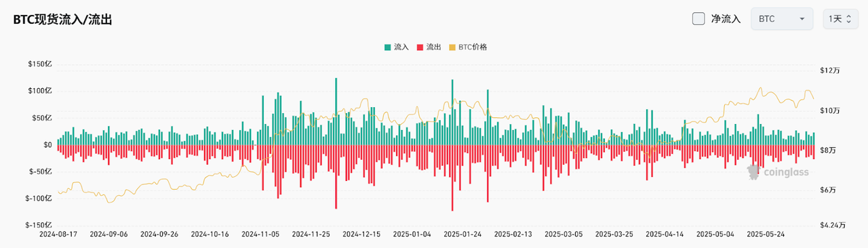Enable the 净流入 checkbox
This screenshot has width=868, height=248.
click(x=698, y=19)
